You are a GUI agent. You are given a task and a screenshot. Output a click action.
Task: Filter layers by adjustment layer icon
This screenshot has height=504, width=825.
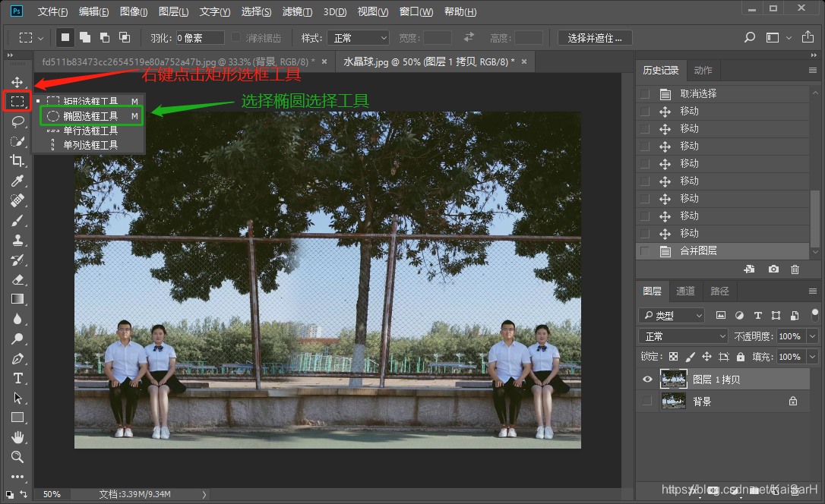pos(739,315)
